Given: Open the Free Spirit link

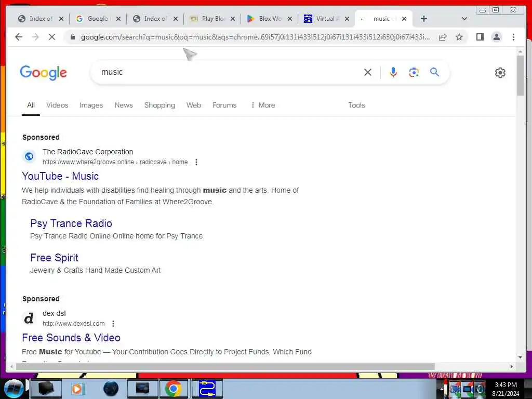Looking at the screenshot, I should click(x=54, y=258).
